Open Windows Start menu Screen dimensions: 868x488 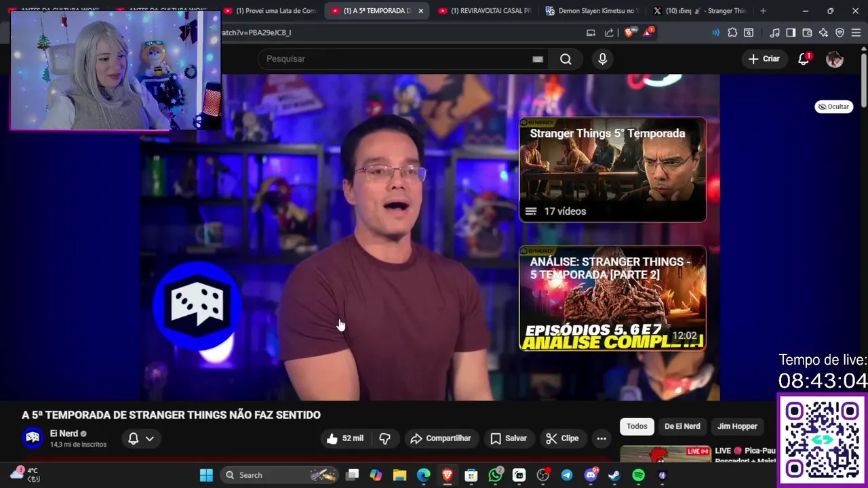pos(206,475)
